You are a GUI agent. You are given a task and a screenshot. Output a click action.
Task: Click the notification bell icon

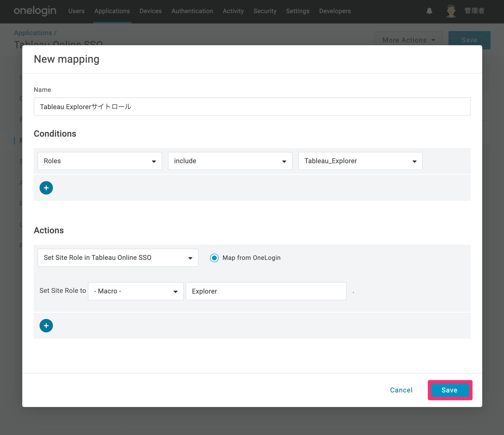pyautogui.click(x=429, y=11)
